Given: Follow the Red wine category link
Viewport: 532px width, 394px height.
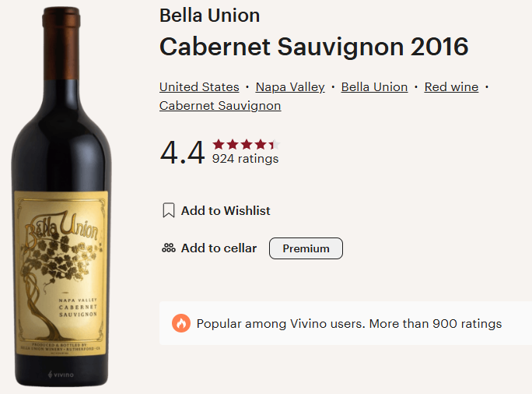Looking at the screenshot, I should tap(451, 87).
